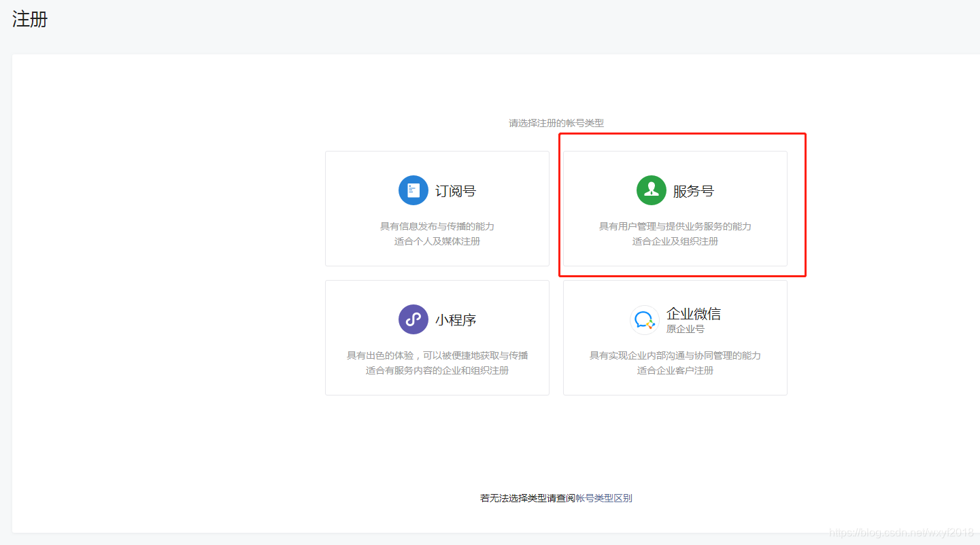Screen dimensions: 980x545
Task: Select the 小程序 account type
Action: pos(437,336)
